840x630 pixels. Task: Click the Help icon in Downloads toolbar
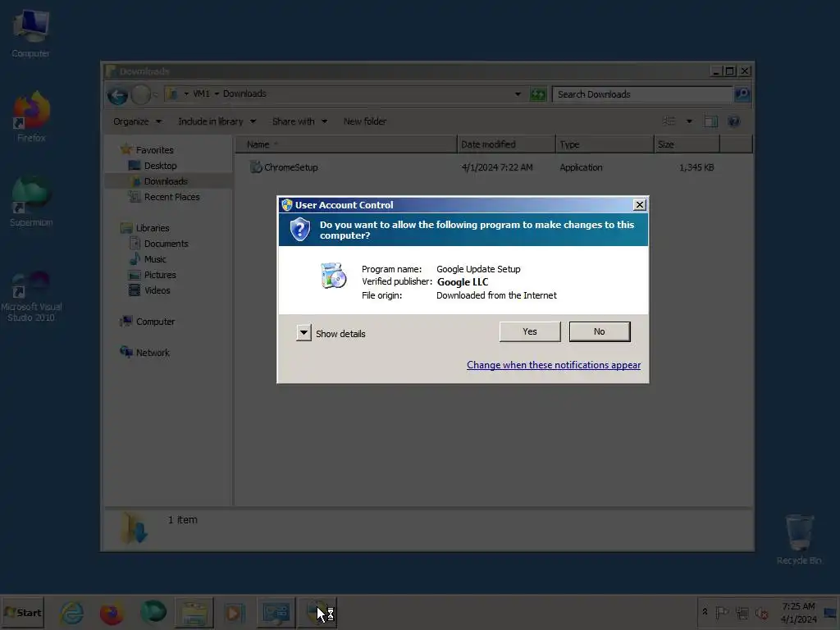pos(734,121)
